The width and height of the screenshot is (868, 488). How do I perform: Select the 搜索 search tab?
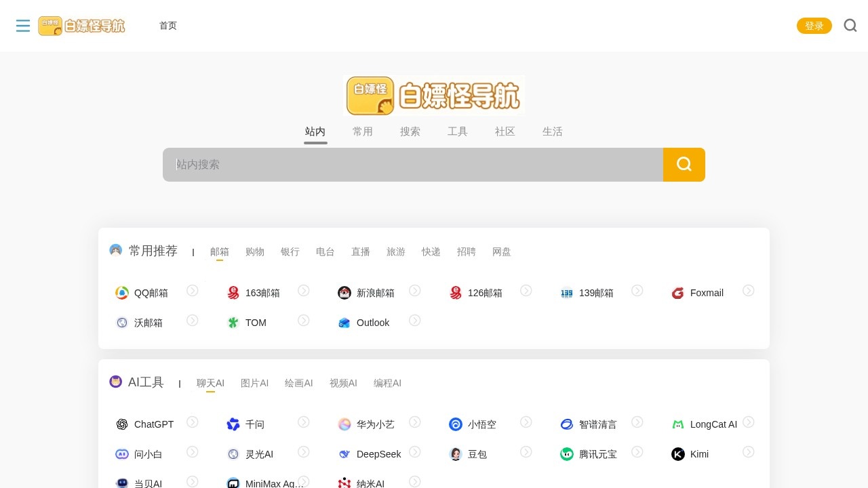tap(410, 131)
